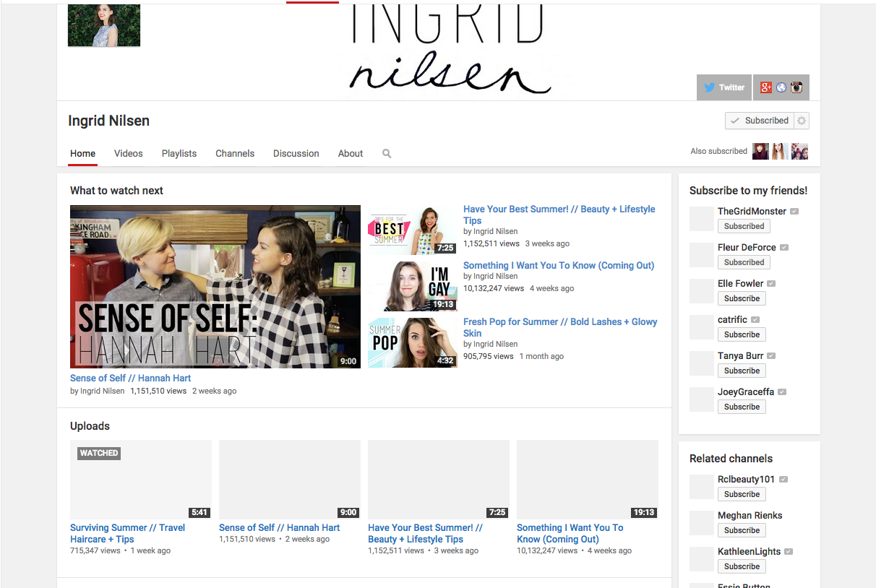Click TheGridMonster channel avatar
Image resolution: width=876 pixels, height=588 pixels.
(x=702, y=219)
